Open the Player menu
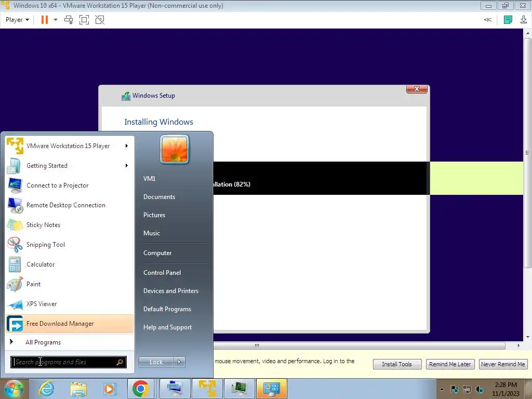Screen dimensions: 532x399 (x=17, y=20)
